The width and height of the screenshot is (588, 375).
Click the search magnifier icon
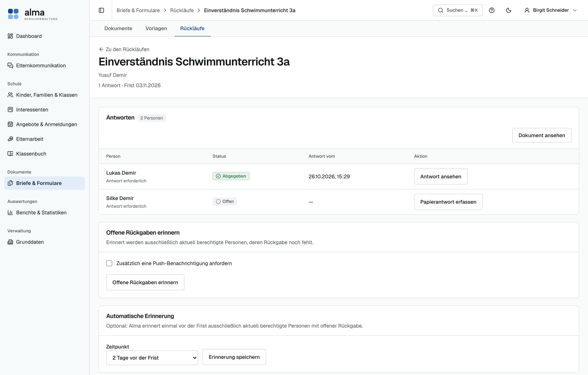pos(441,10)
